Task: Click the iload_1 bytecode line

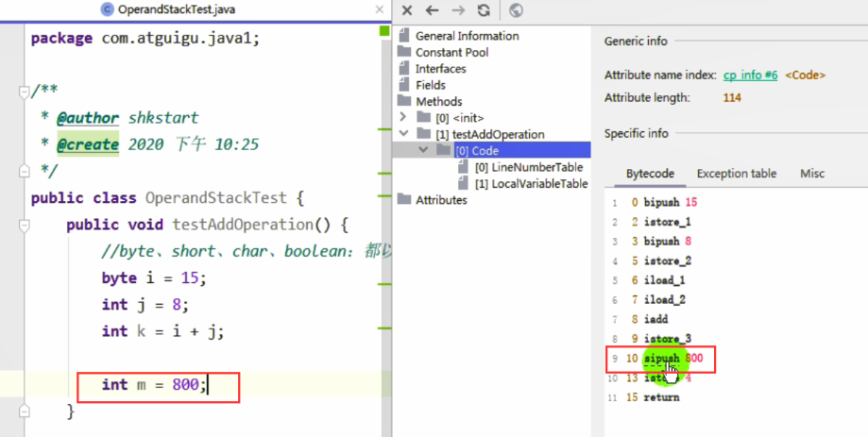Action: [x=664, y=280]
